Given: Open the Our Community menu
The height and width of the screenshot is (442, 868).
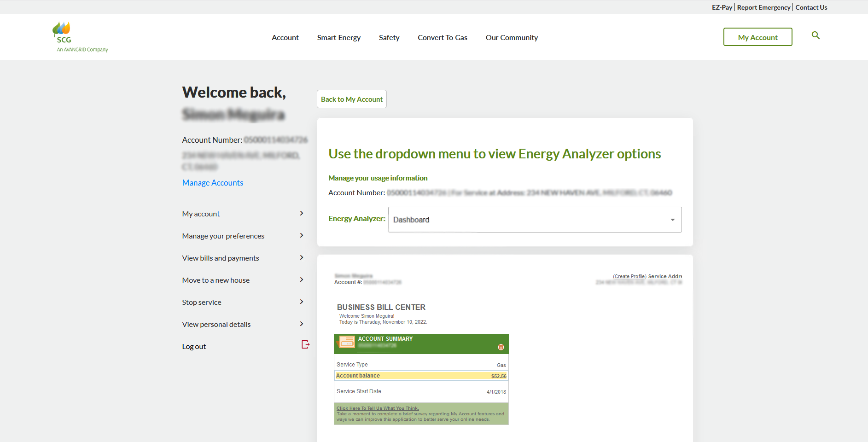Looking at the screenshot, I should click(512, 38).
